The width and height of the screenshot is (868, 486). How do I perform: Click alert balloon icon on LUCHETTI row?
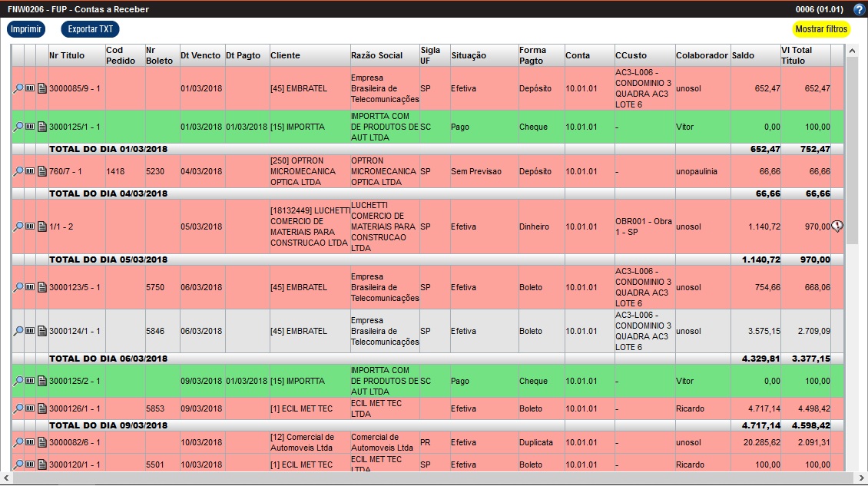coord(837,226)
